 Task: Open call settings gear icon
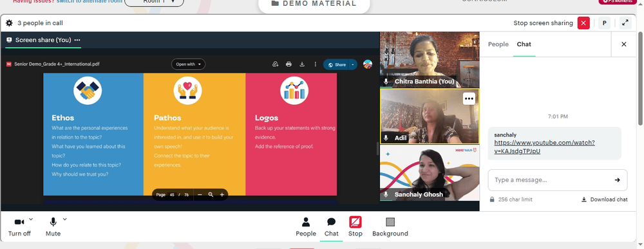click(9, 23)
